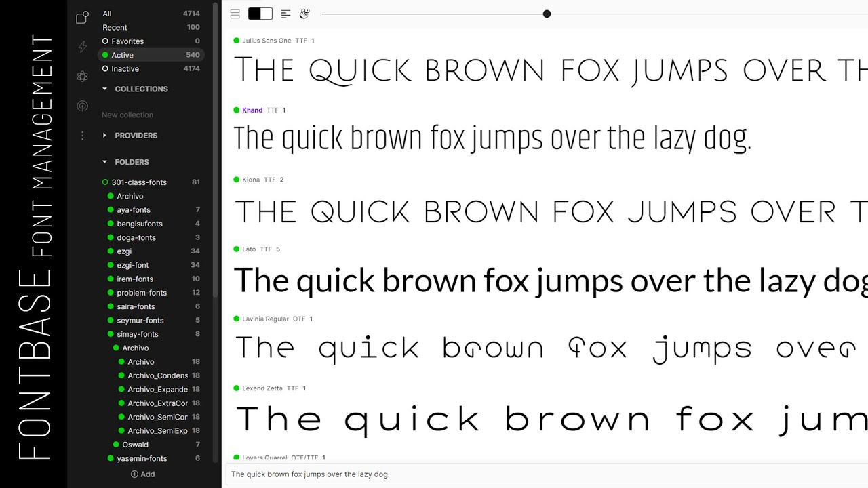
Task: Select the Favorites filter
Action: pyautogui.click(x=151, y=41)
